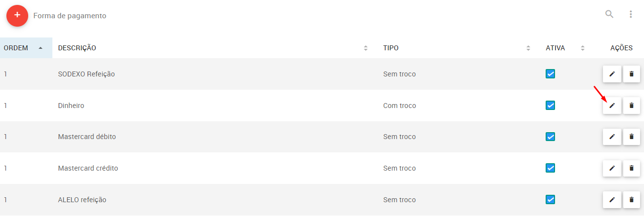Delete the ALELO refeição row

pyautogui.click(x=632, y=200)
